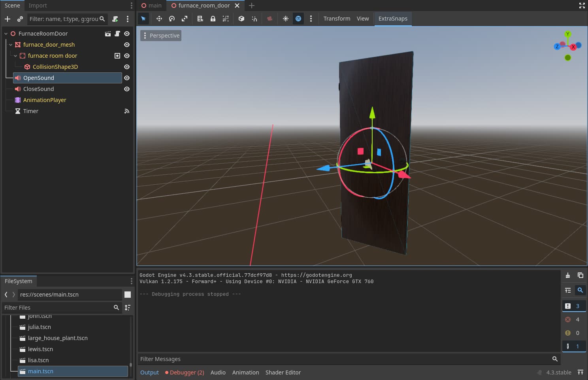The width and height of the screenshot is (588, 380).
Task: Toggle visibility of furnace room door node
Action: pos(127,56)
